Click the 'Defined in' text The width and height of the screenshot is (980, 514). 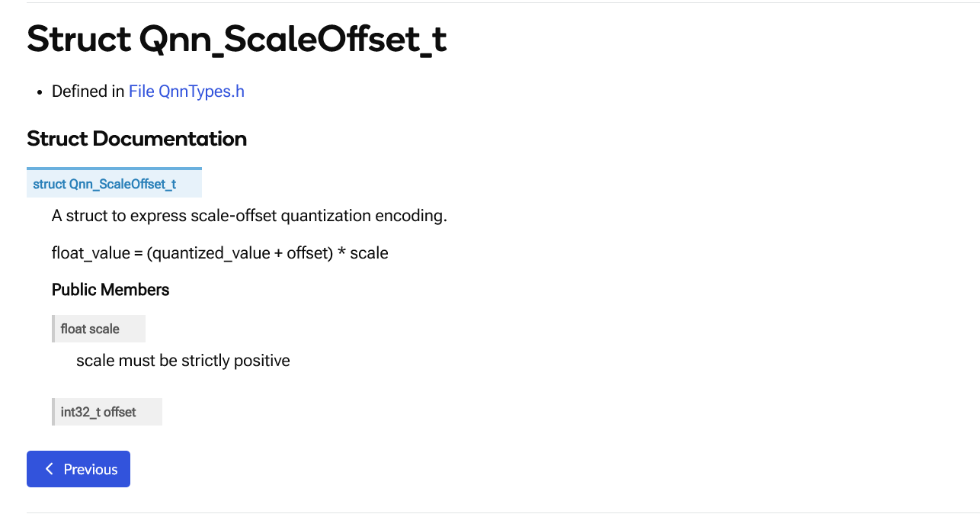coord(88,92)
